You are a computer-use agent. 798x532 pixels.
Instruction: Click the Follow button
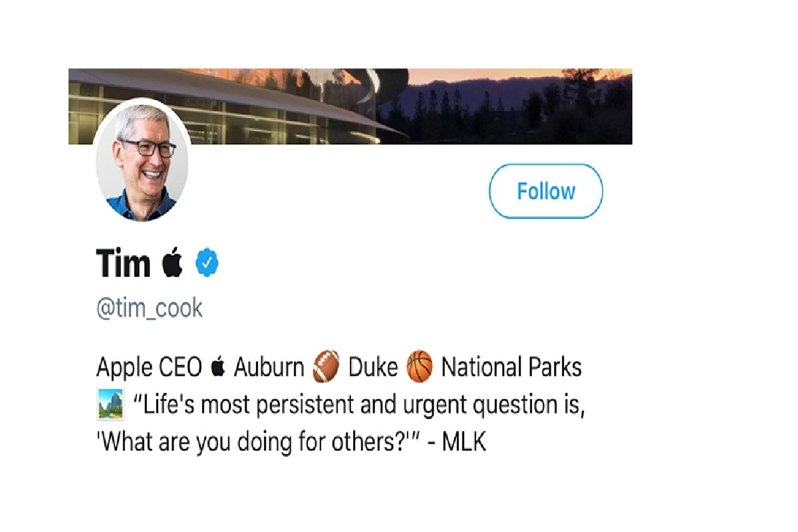545,192
